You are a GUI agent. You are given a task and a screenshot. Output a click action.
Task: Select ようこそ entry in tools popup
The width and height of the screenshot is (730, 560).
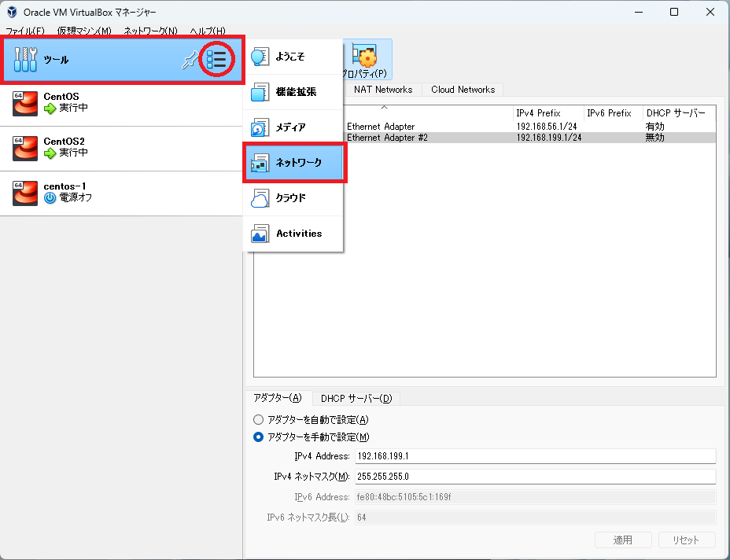coord(293,57)
